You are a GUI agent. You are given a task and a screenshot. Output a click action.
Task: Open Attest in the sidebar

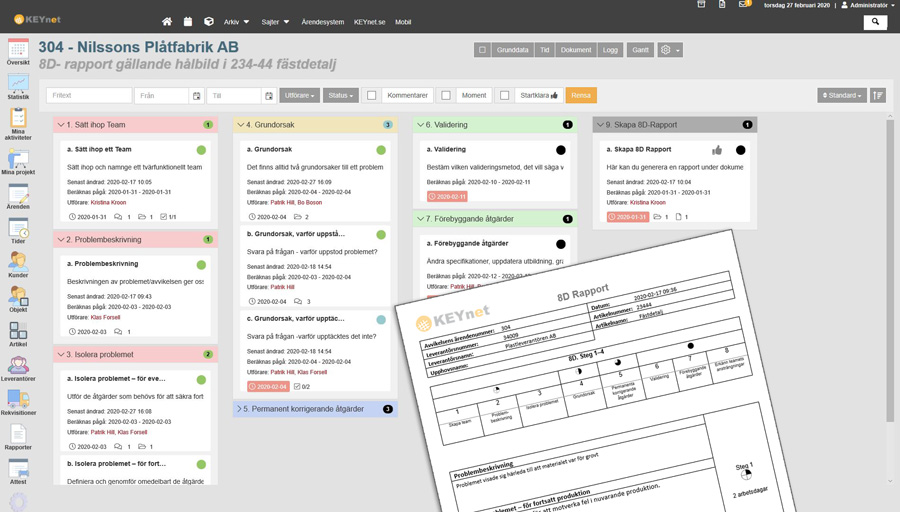[x=18, y=471]
